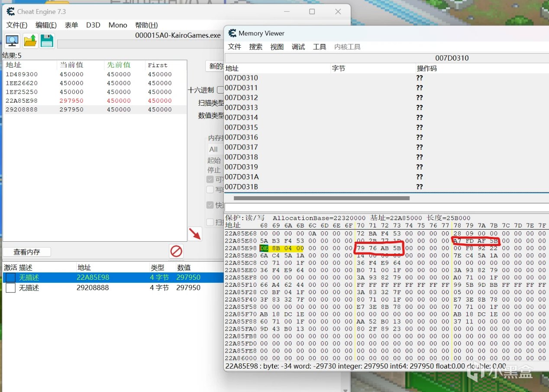Click the 新的 scan button
The width and height of the screenshot is (549, 392).
point(214,66)
